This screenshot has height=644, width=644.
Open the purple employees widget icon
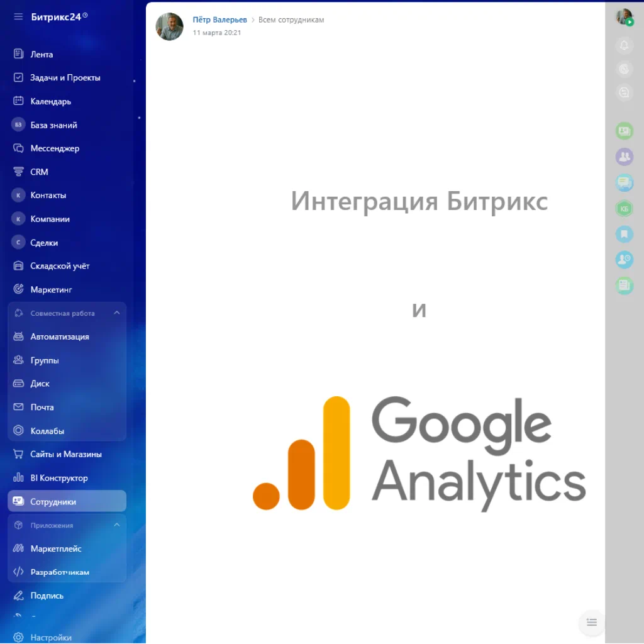pyautogui.click(x=624, y=157)
